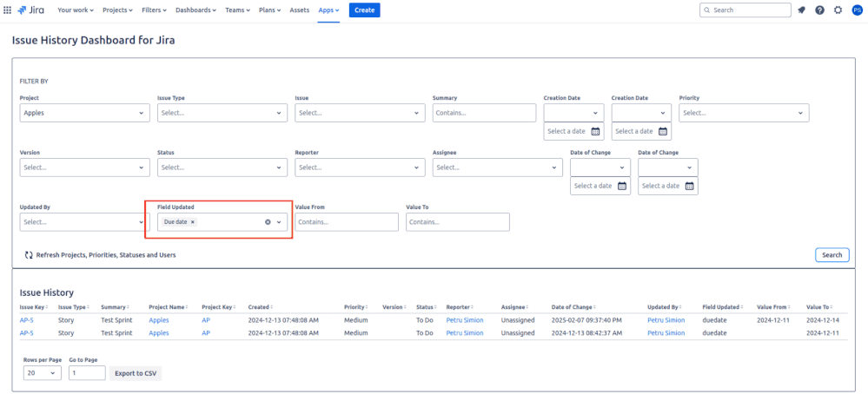The image size is (868, 394).
Task: Expand the Assignee dropdown
Action: (x=498, y=167)
